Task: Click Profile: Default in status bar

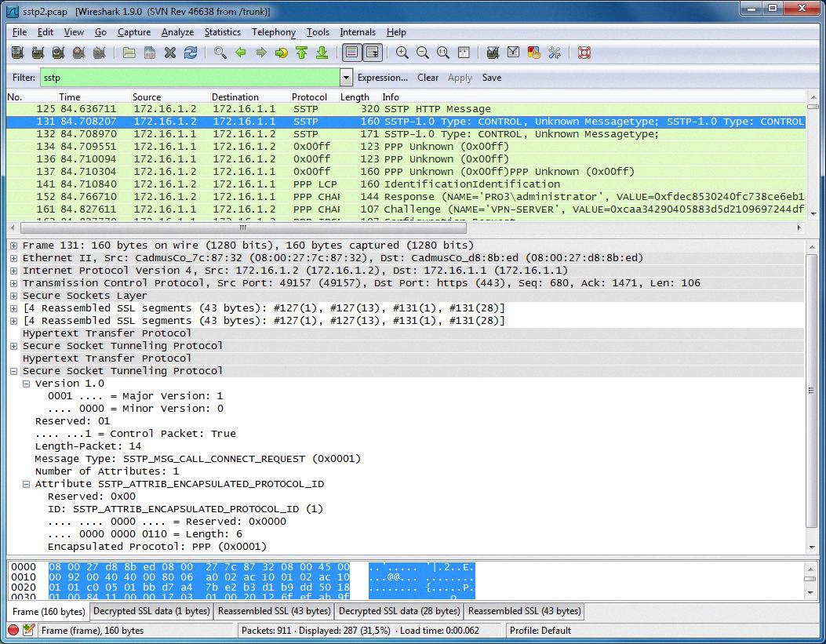Action: tap(540, 631)
